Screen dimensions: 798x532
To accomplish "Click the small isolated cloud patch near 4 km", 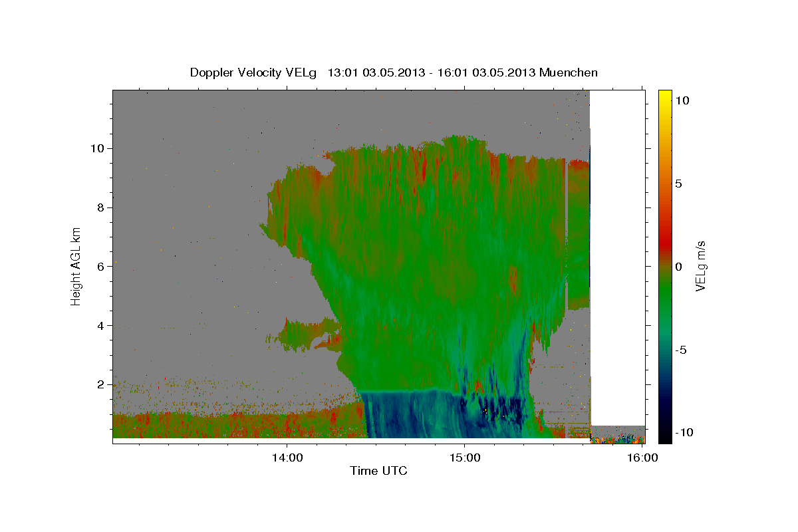I will [306, 334].
